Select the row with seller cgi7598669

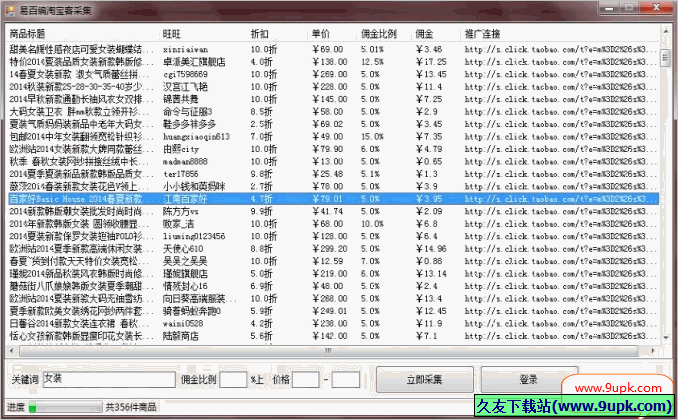pyautogui.click(x=332, y=74)
